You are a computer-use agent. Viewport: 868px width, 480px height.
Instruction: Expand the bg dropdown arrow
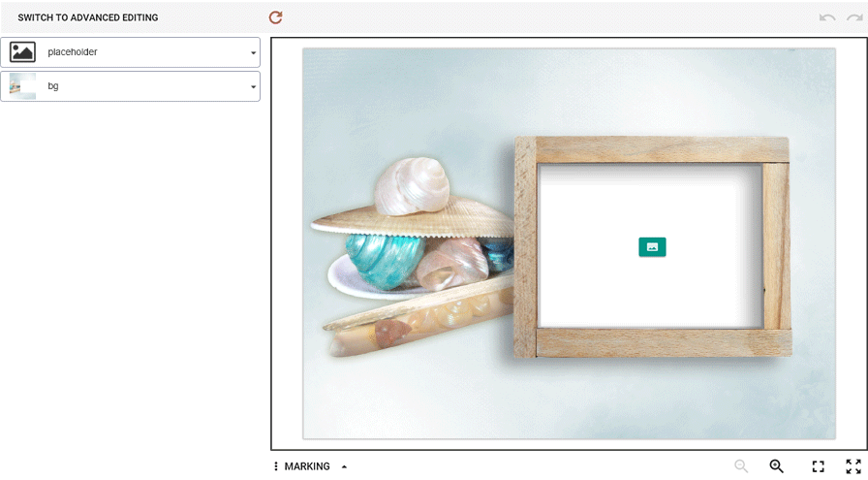(x=253, y=87)
